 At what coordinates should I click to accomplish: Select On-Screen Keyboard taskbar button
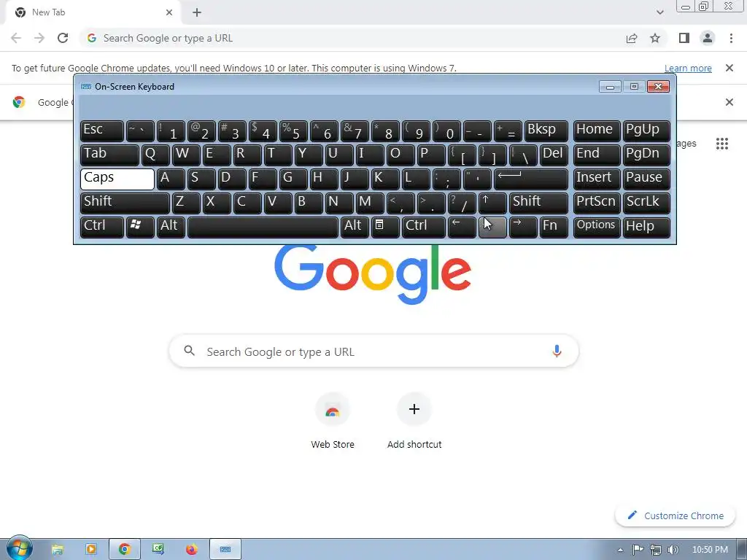(225, 550)
